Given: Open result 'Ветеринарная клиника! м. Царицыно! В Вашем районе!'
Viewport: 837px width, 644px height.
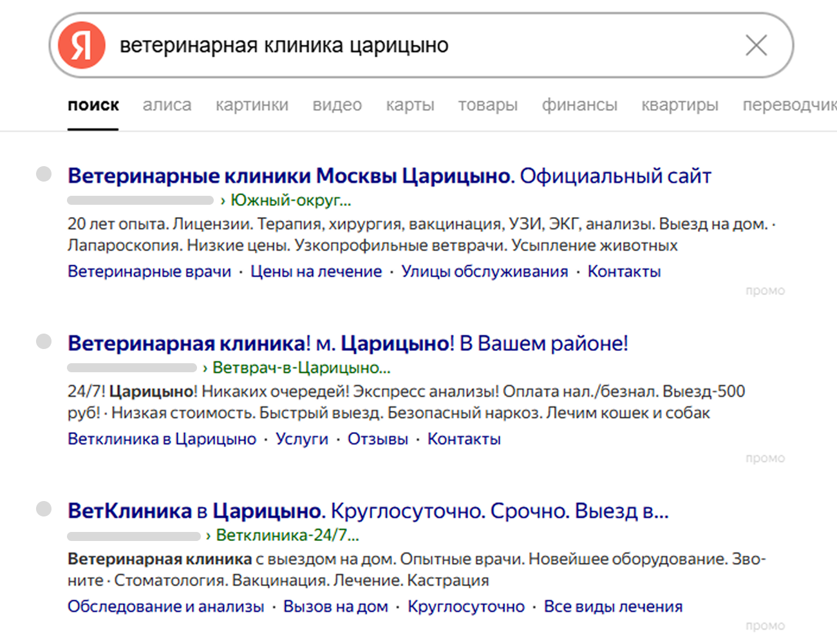Looking at the screenshot, I should tap(348, 343).
